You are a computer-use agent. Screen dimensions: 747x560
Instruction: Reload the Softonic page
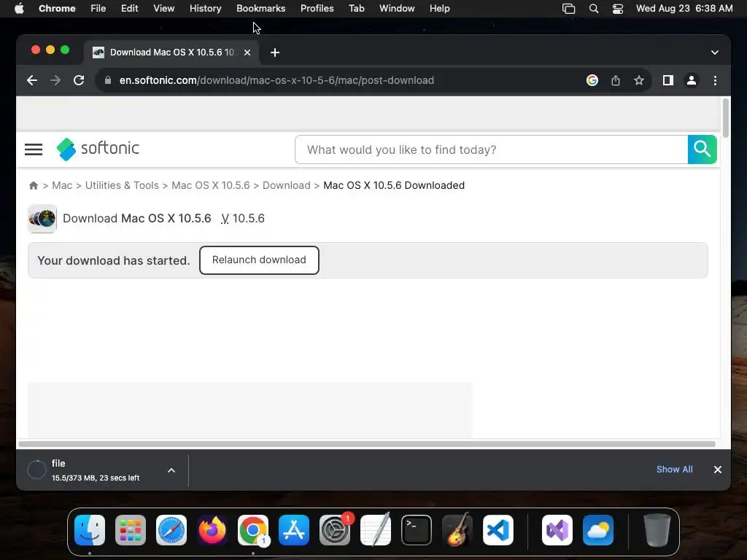pos(79,80)
